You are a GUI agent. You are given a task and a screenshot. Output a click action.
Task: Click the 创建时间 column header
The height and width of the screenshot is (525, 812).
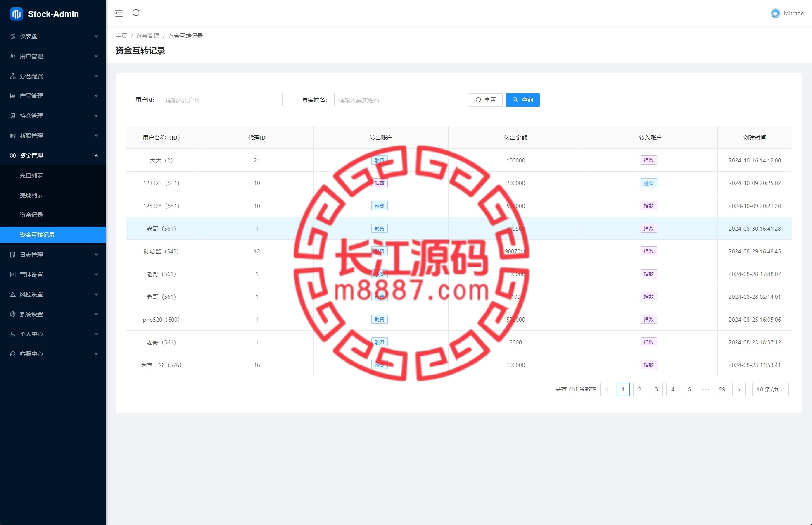(755, 138)
